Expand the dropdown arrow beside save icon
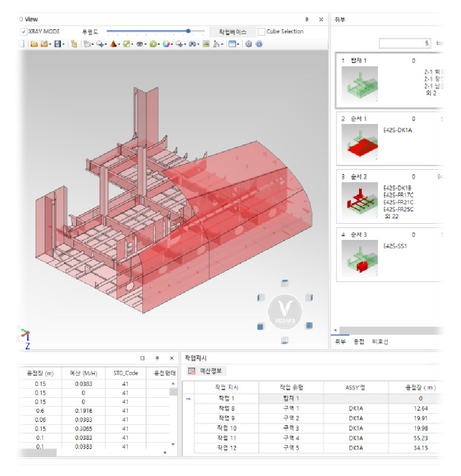461x476 pixels. click(x=64, y=45)
